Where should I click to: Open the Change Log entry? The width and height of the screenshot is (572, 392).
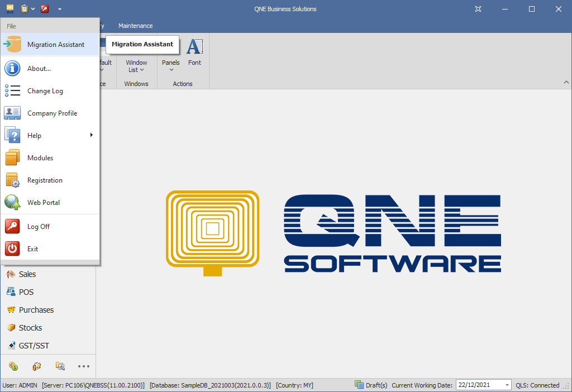click(x=45, y=91)
